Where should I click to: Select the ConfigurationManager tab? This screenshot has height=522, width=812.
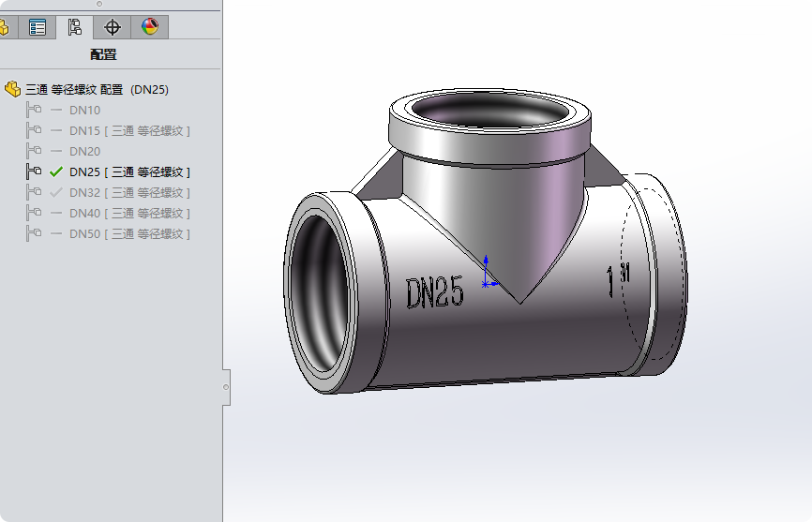75,27
